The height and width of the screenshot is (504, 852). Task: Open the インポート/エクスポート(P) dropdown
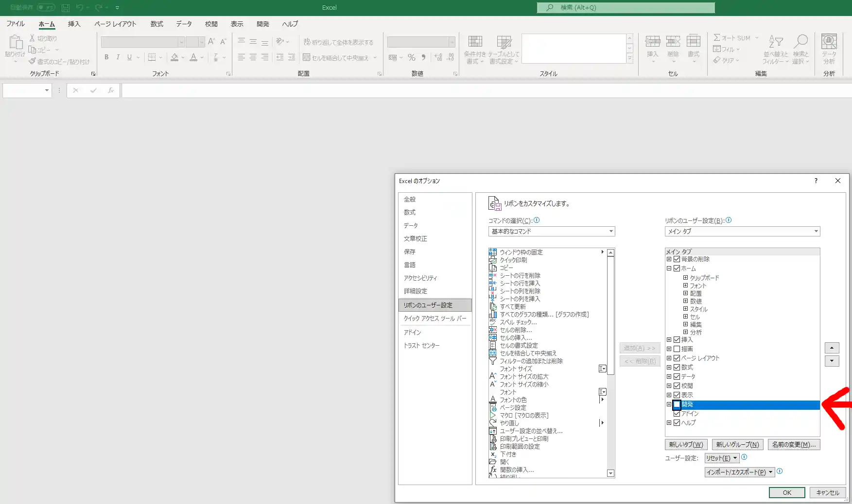(x=740, y=472)
